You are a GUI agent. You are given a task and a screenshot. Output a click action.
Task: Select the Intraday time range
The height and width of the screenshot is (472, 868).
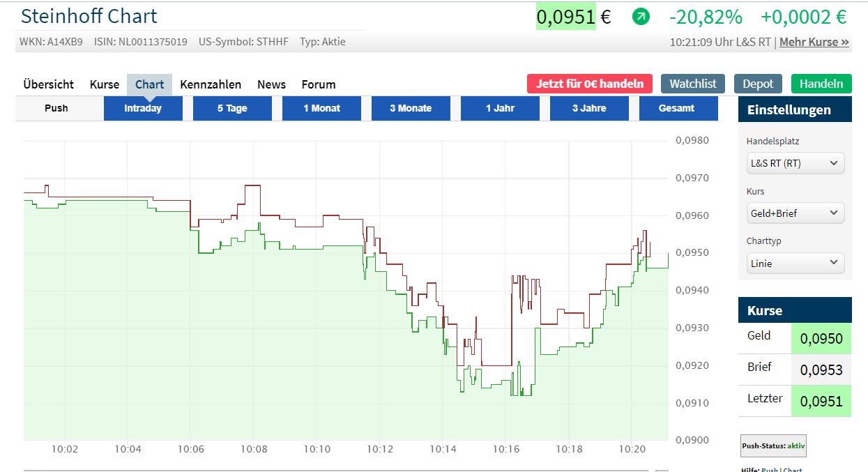click(x=143, y=108)
